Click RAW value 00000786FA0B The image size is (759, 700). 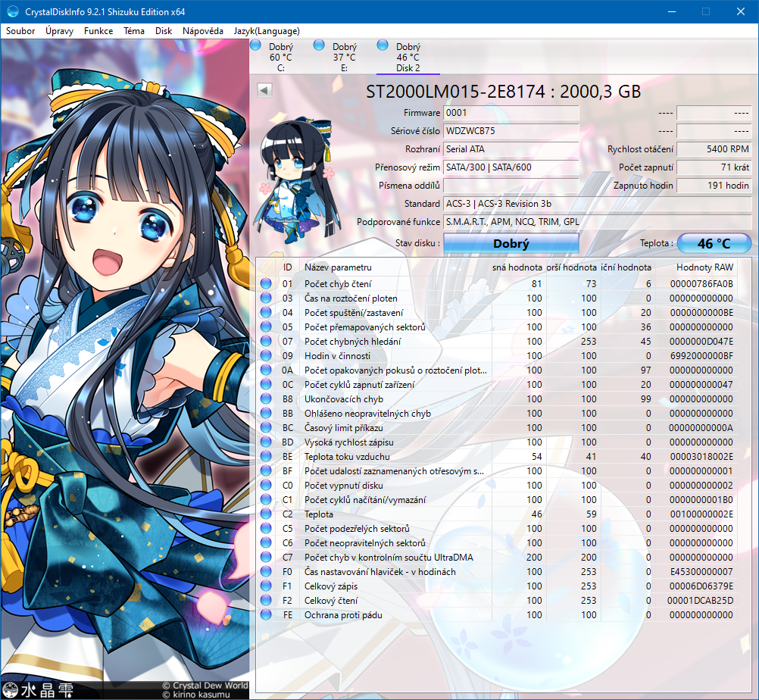pos(701,283)
